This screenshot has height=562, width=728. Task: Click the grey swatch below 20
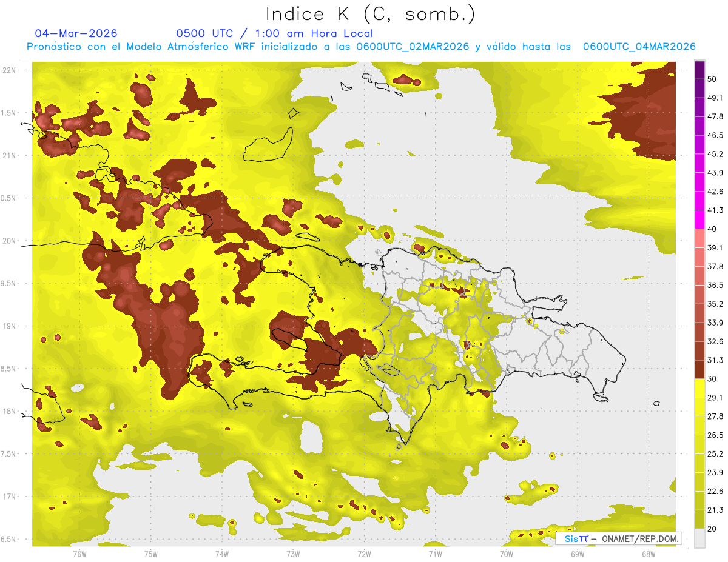tap(699, 538)
